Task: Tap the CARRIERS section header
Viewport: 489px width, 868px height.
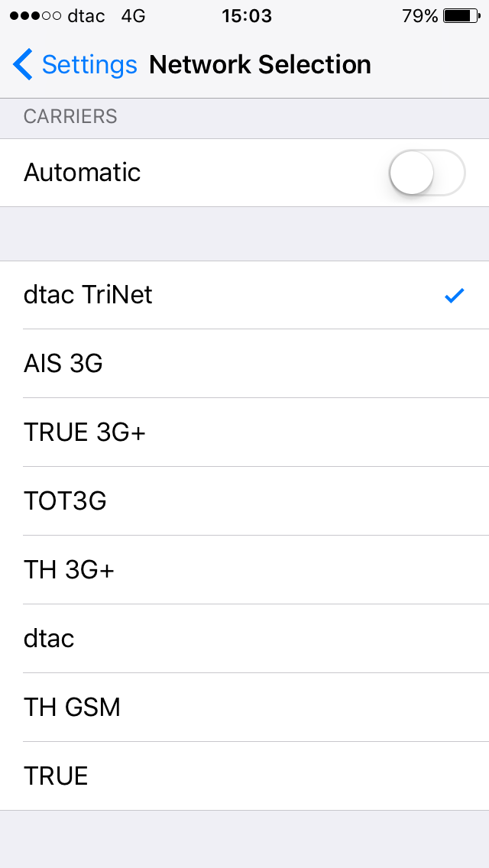Action: tap(70, 117)
